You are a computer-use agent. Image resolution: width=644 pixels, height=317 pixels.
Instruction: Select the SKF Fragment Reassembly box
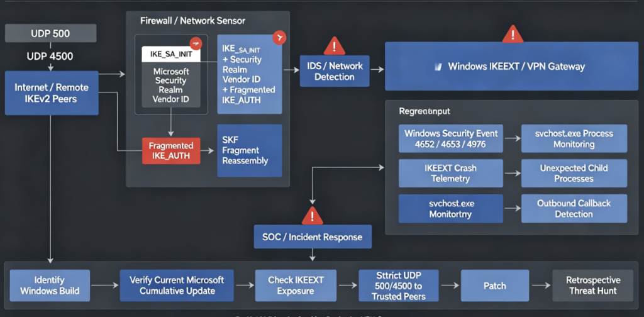coord(250,150)
